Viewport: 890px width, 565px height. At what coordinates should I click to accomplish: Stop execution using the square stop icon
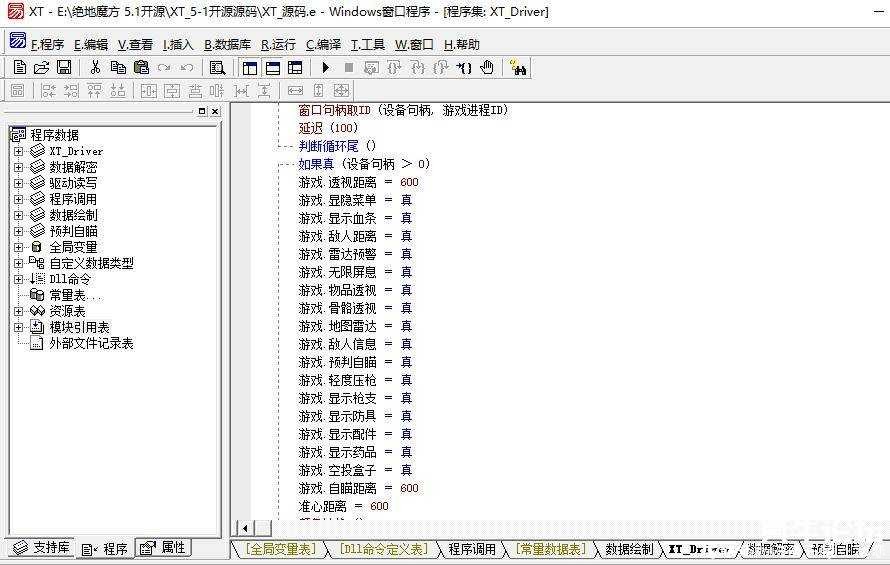tap(349, 68)
